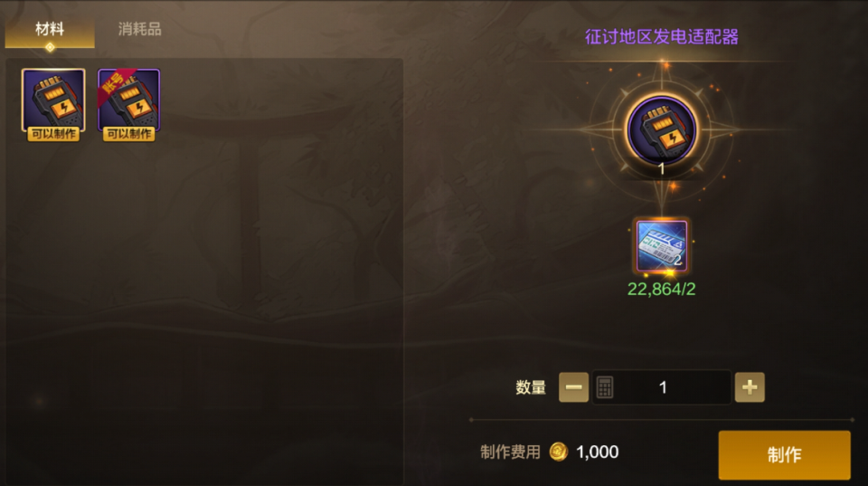This screenshot has height=486, width=868.
Task: Click the output count 1 below result icon
Action: tap(662, 169)
